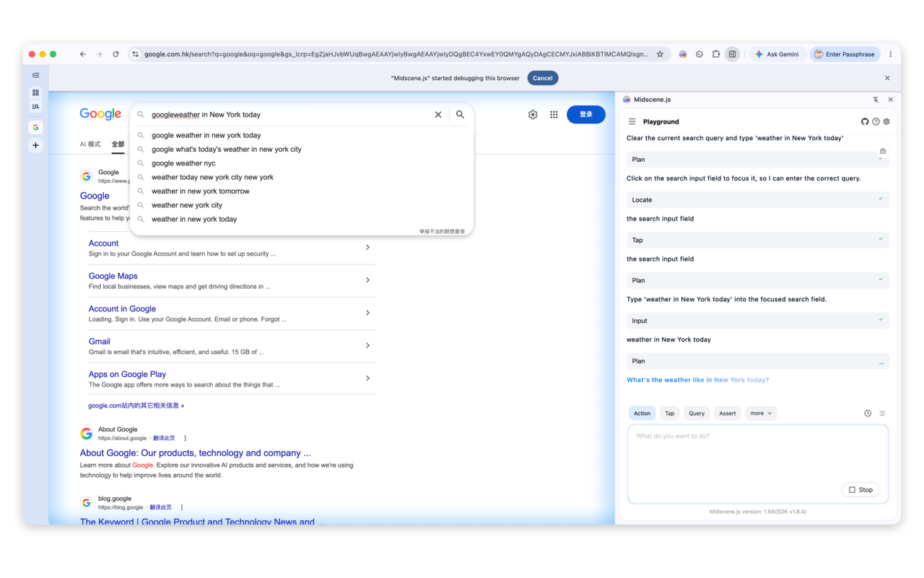Open the Google apps grid
The width and height of the screenshot is (924, 578).
[554, 114]
